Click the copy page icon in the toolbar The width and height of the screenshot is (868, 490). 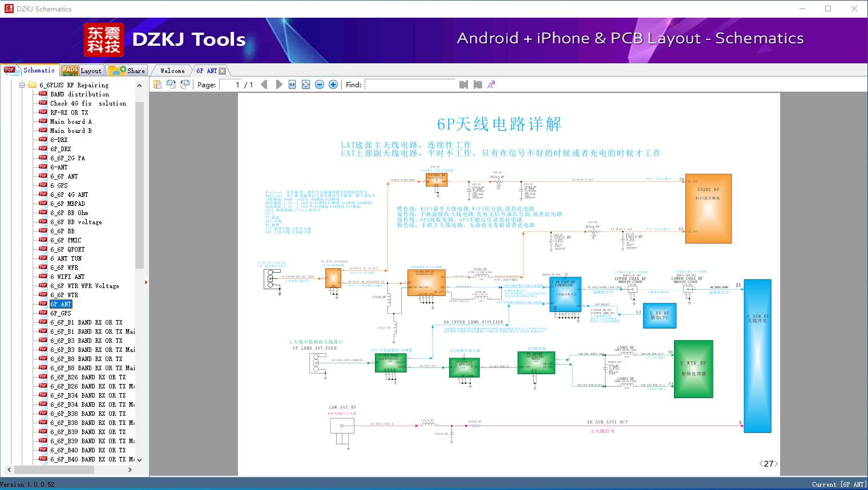[157, 84]
